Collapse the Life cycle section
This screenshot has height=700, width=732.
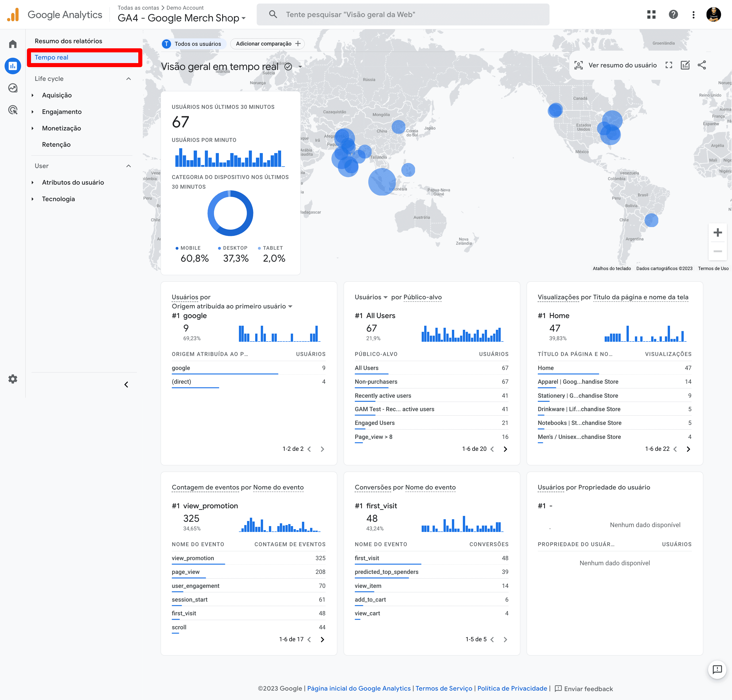click(129, 79)
